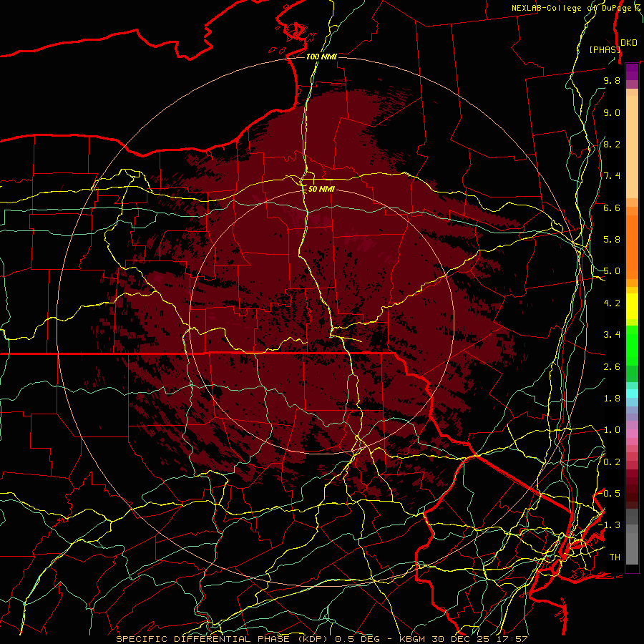Click the purple band atop color scale

point(632,72)
